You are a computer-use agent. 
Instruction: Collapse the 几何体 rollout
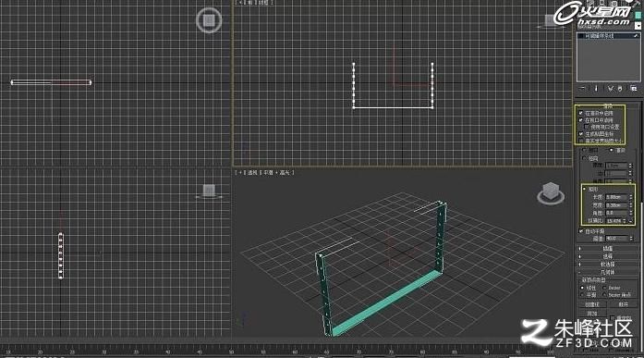coord(607,272)
